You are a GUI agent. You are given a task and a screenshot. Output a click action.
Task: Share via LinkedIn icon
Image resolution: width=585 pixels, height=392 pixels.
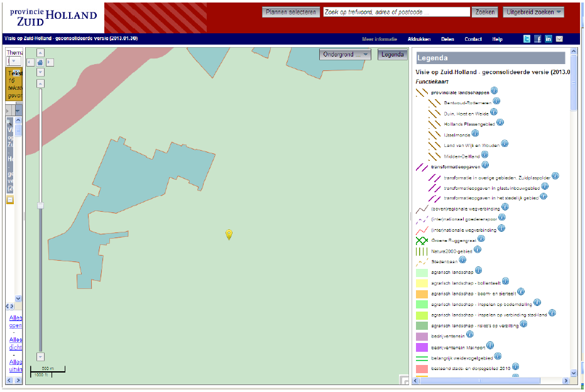coord(549,39)
